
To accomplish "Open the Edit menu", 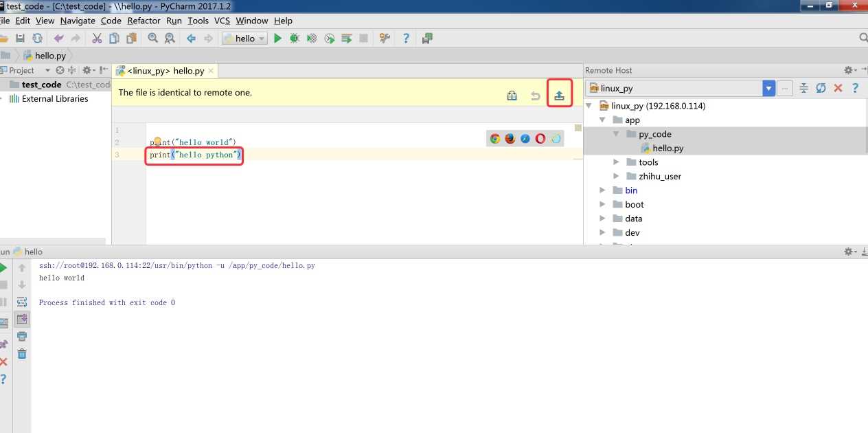I will point(23,21).
